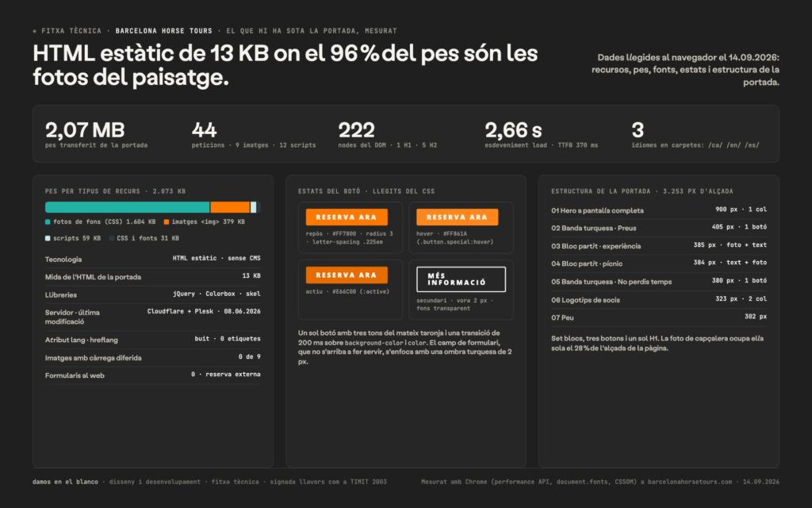Select the 'Tecnologia' row
Viewport: 812px width, 508px height.
pyautogui.click(x=153, y=259)
